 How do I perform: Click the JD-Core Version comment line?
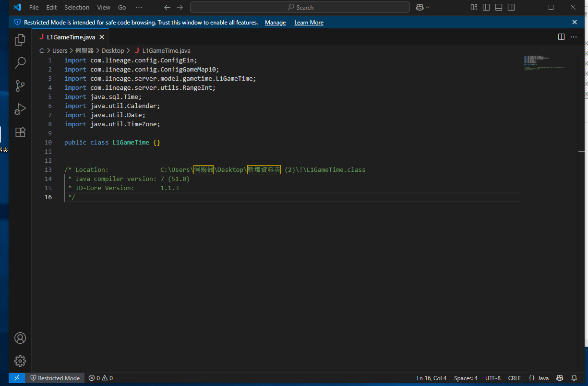(x=123, y=188)
